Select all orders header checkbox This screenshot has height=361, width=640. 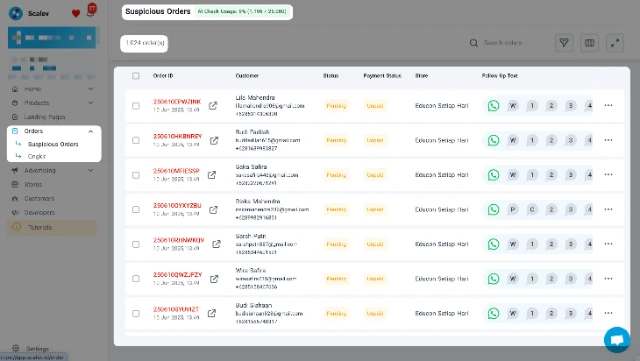coord(136,76)
